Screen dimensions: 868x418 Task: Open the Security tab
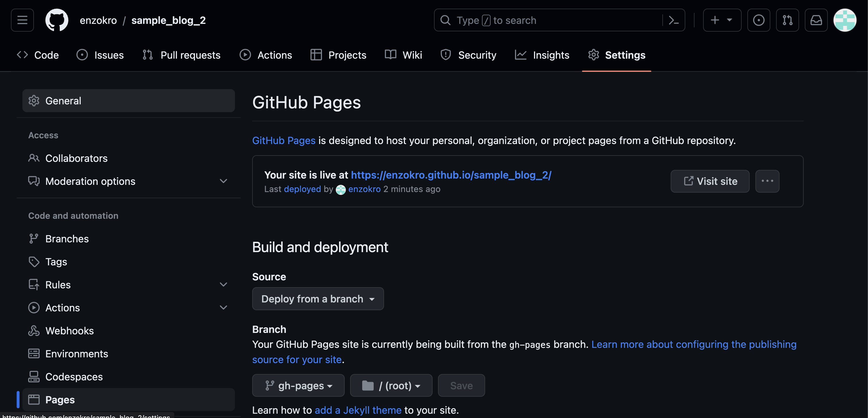(x=468, y=55)
